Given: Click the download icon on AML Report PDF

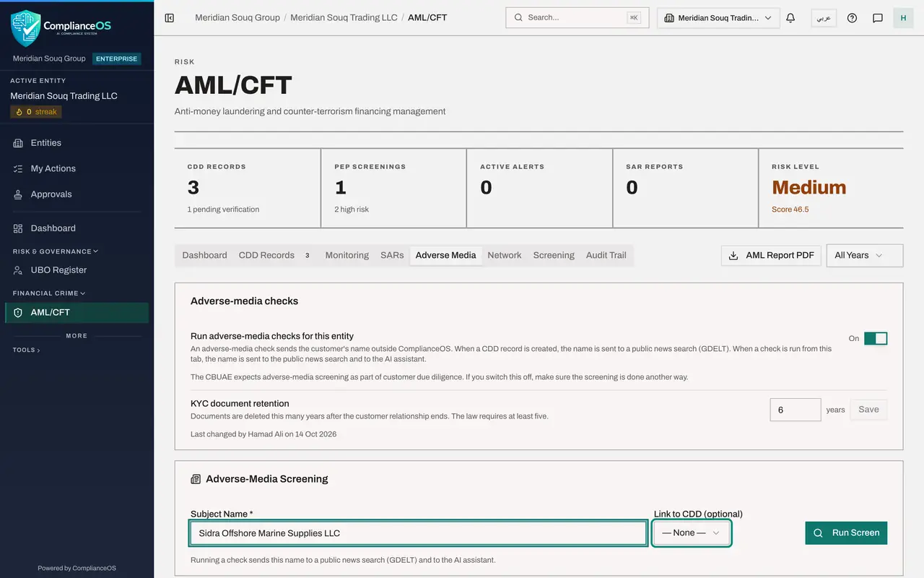Looking at the screenshot, I should (x=733, y=255).
